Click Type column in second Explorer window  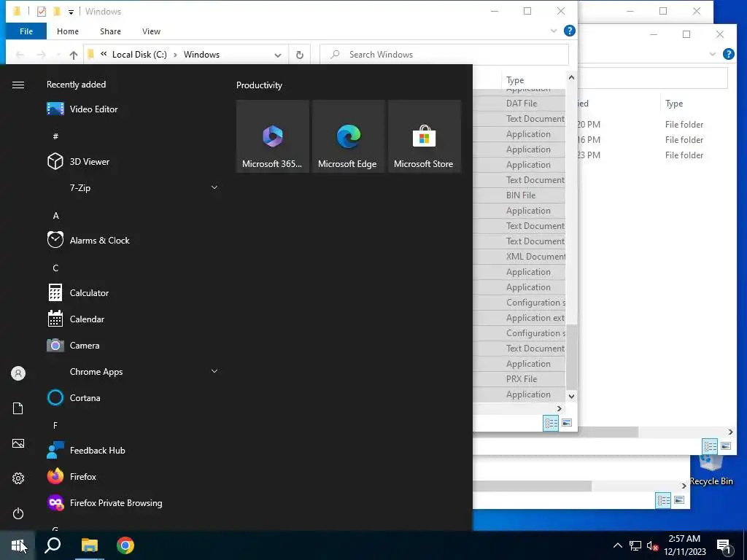(674, 104)
